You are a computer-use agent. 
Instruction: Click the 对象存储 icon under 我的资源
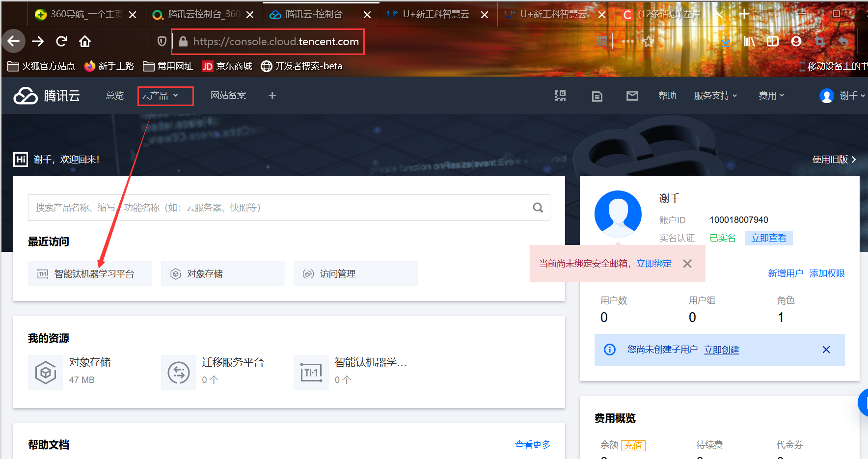[x=46, y=373]
